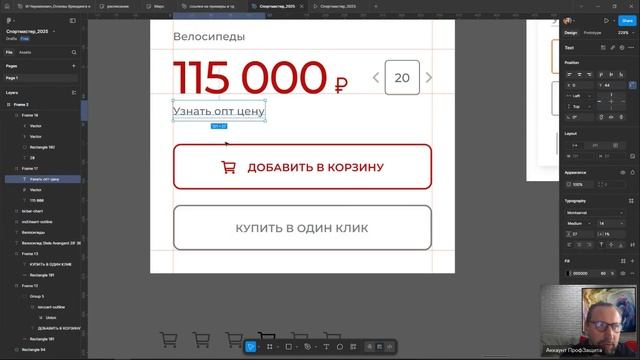
Task: Click the ДОБАВИТЬ В КОРЗИНУ button on canvas
Action: [302, 167]
